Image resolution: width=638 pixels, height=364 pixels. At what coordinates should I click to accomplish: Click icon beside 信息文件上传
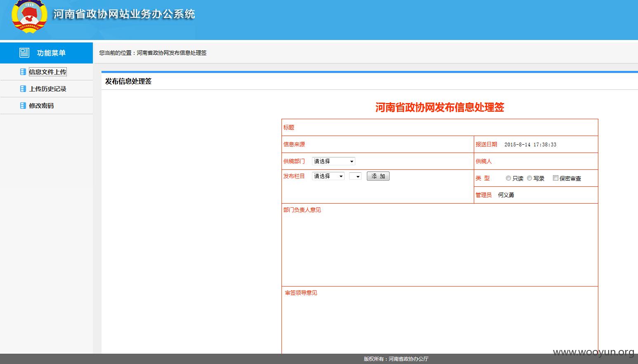pyautogui.click(x=23, y=72)
